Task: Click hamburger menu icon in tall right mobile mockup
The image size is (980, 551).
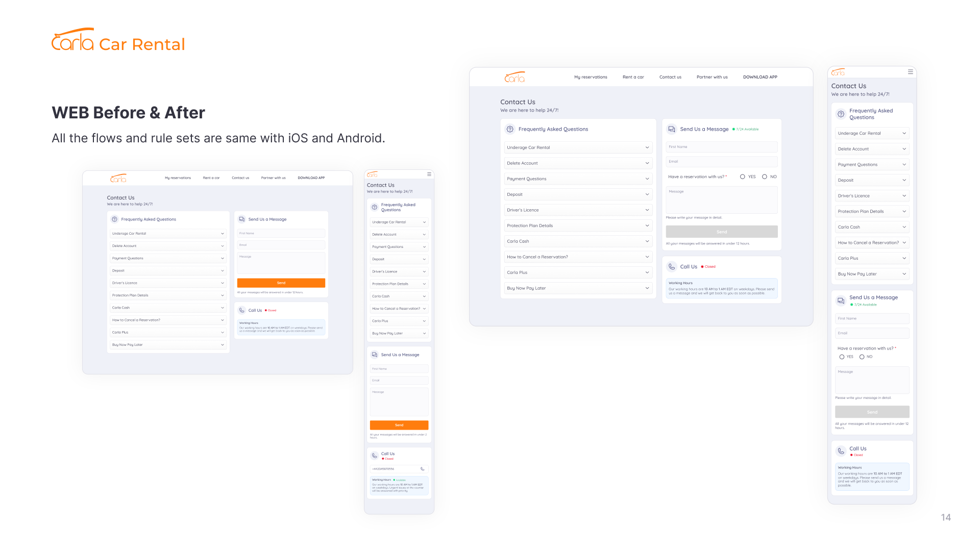Action: [910, 72]
